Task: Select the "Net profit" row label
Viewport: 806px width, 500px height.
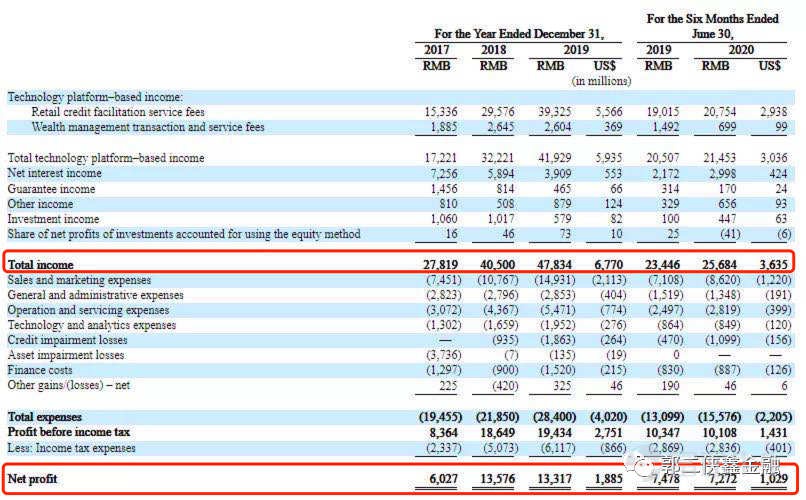Action: click(x=32, y=480)
